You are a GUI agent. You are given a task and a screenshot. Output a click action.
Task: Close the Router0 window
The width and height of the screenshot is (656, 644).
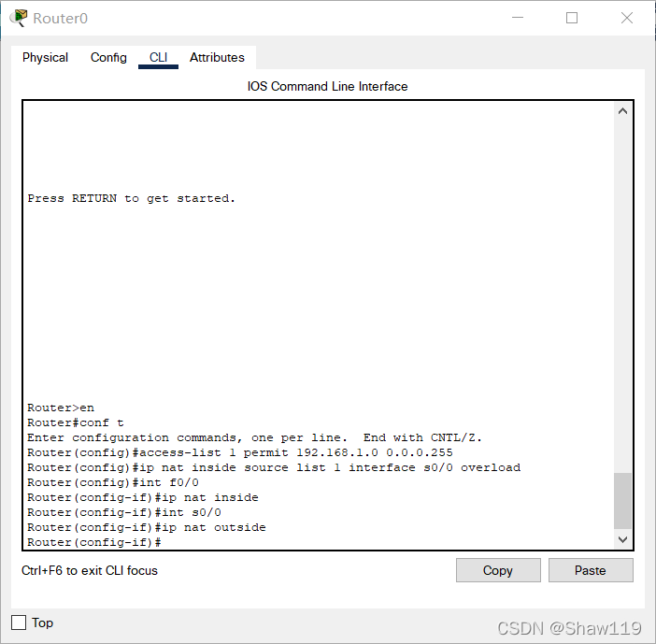click(x=627, y=18)
